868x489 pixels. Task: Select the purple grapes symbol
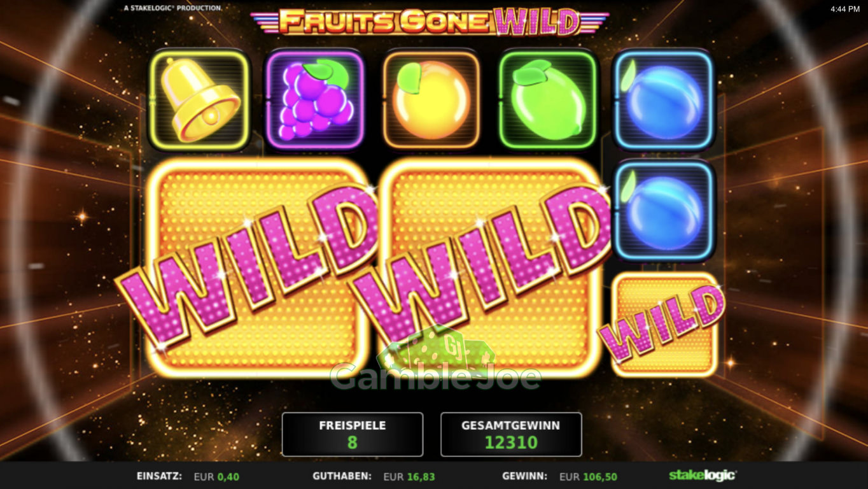(315, 101)
